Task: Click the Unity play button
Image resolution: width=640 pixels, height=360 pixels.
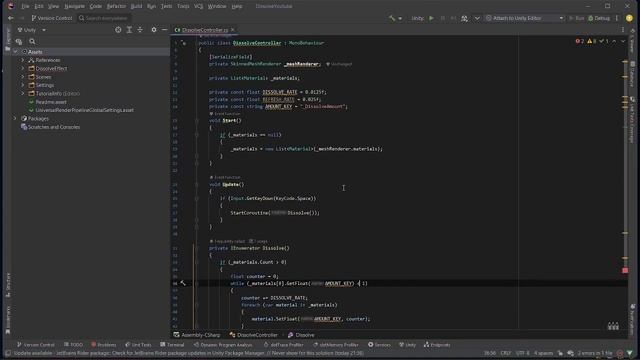Action: [x=431, y=18]
